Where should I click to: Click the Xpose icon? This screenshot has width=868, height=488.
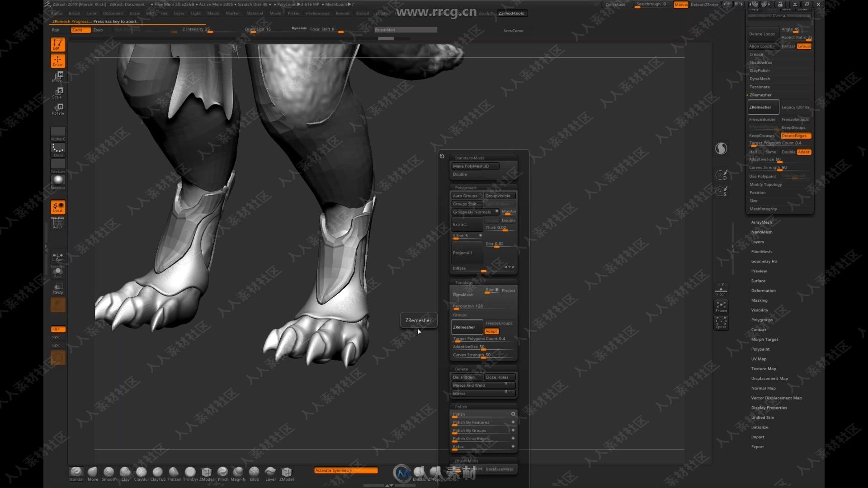(x=721, y=323)
